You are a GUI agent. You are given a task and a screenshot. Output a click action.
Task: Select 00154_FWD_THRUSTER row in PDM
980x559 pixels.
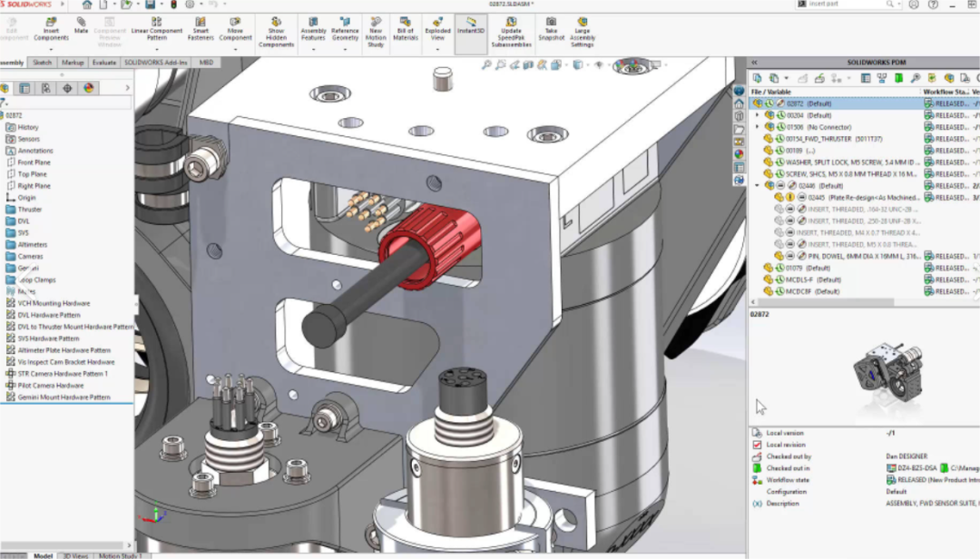[x=834, y=139]
